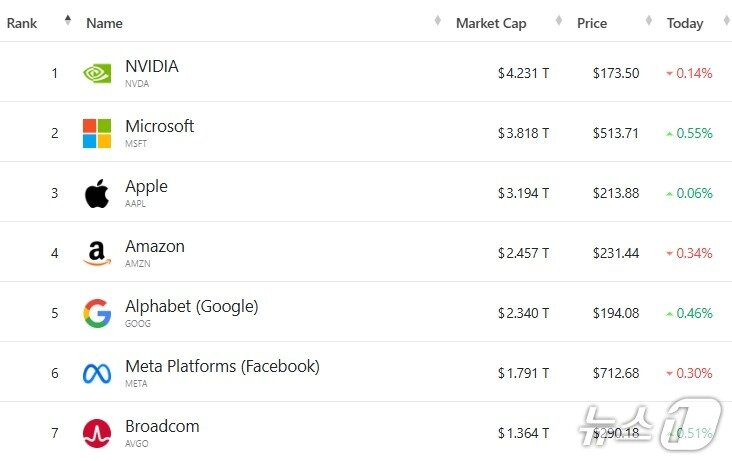This screenshot has width=732, height=461.
Task: Click the Alphabet Google logo icon
Action: click(97, 313)
